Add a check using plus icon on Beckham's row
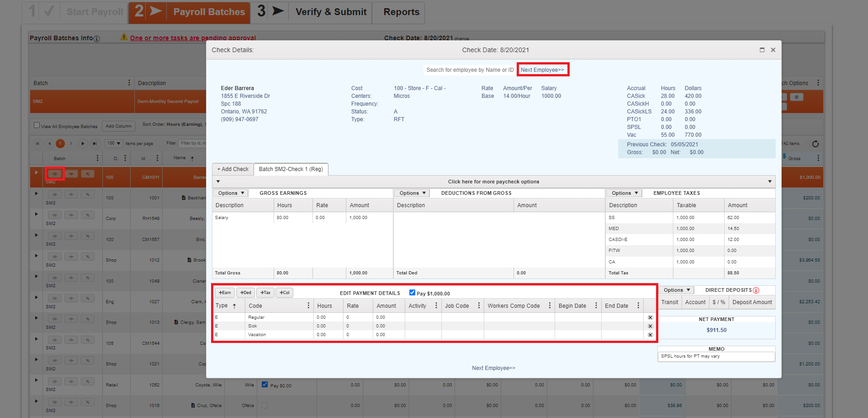The height and width of the screenshot is (418, 868). (71, 194)
